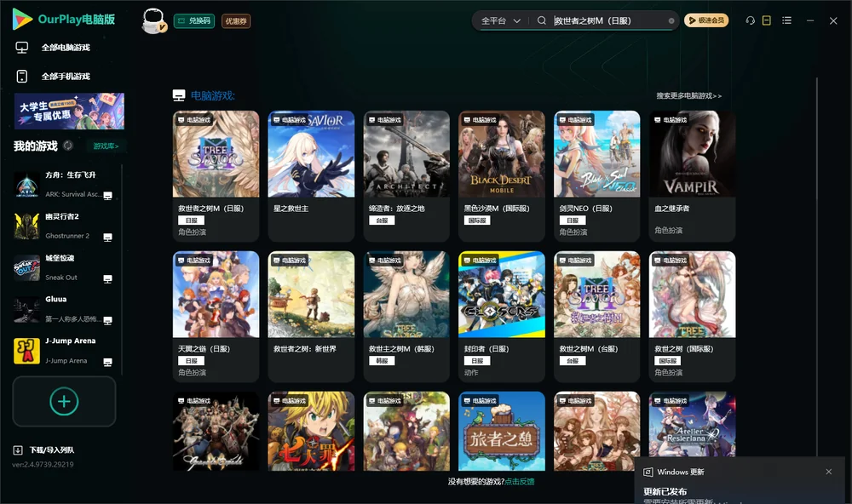
Task: Open the 游戏库> link
Action: pos(106,146)
